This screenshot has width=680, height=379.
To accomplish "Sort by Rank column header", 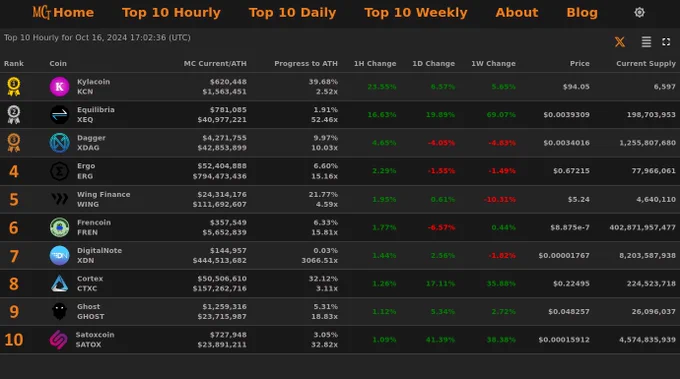I will pos(14,63).
